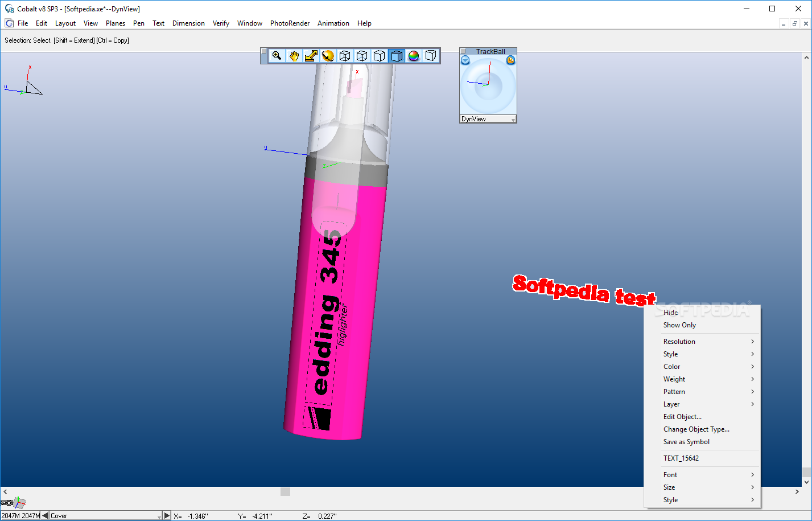Open the File menu
812x521 pixels.
[x=23, y=23]
